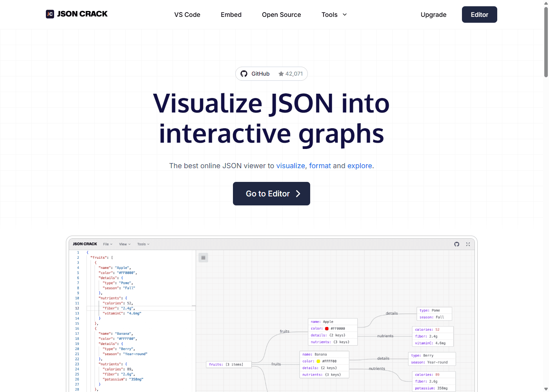Click the 'vitaminC: 4.6mg' node row
549x392 pixels.
[x=433, y=343]
